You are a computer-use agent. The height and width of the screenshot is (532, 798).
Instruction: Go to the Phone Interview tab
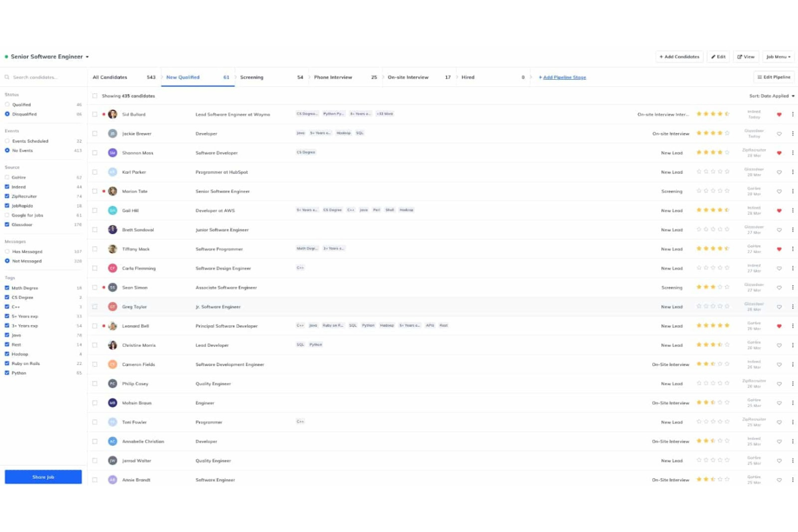pos(346,77)
